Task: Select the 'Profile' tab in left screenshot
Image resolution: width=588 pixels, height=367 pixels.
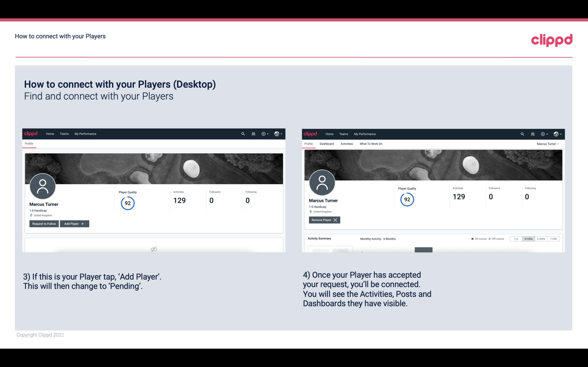Action: coord(29,143)
